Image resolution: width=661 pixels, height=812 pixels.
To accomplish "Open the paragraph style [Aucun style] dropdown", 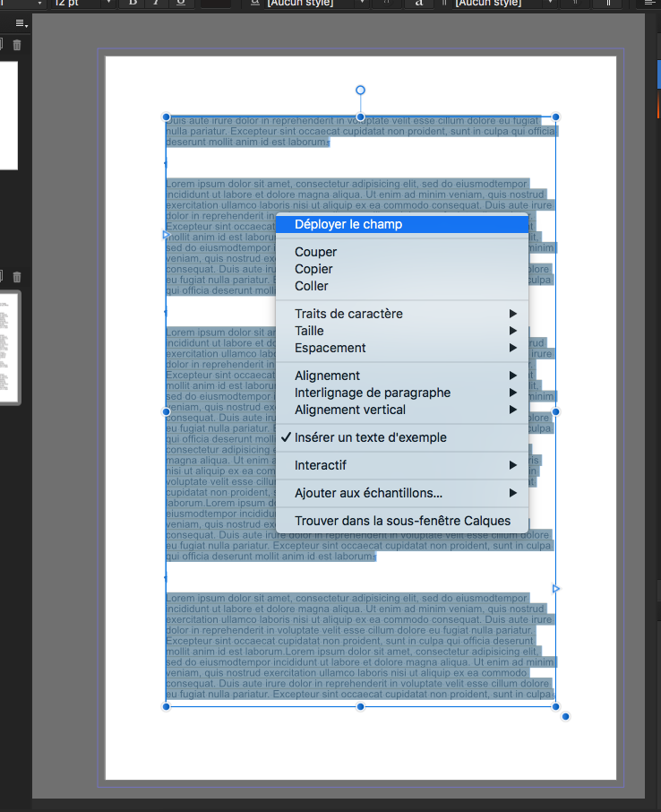I will click(x=550, y=3).
